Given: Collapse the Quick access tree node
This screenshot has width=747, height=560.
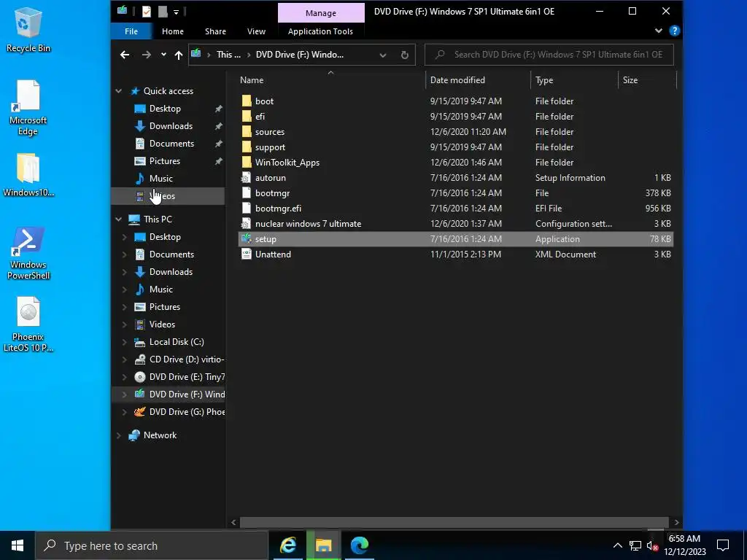Looking at the screenshot, I should (x=119, y=91).
